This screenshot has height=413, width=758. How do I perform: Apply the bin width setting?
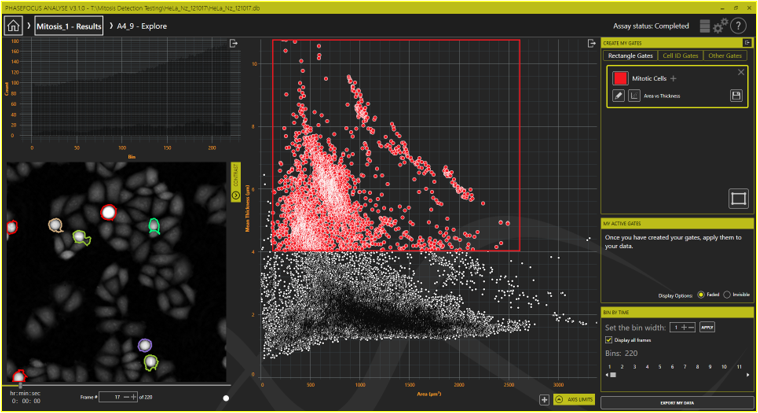coord(707,327)
